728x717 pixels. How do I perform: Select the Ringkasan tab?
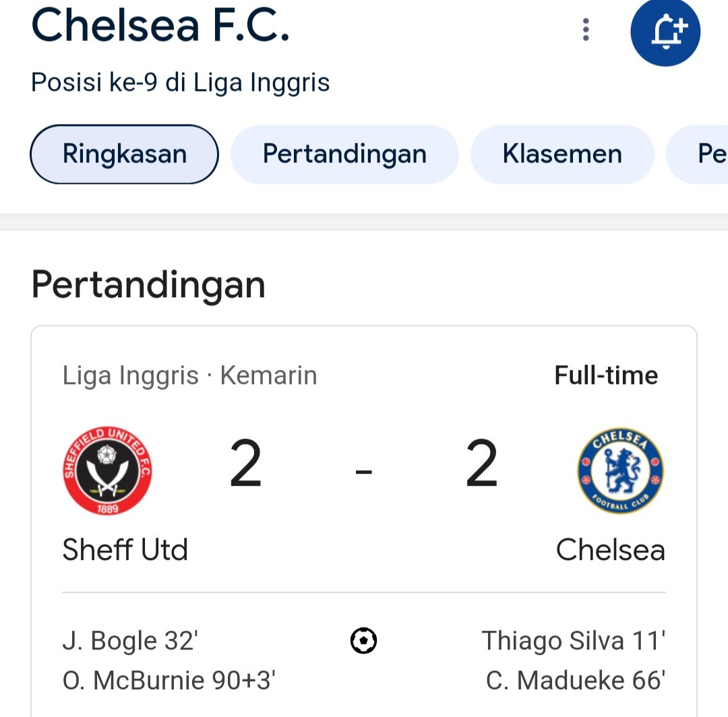click(125, 154)
